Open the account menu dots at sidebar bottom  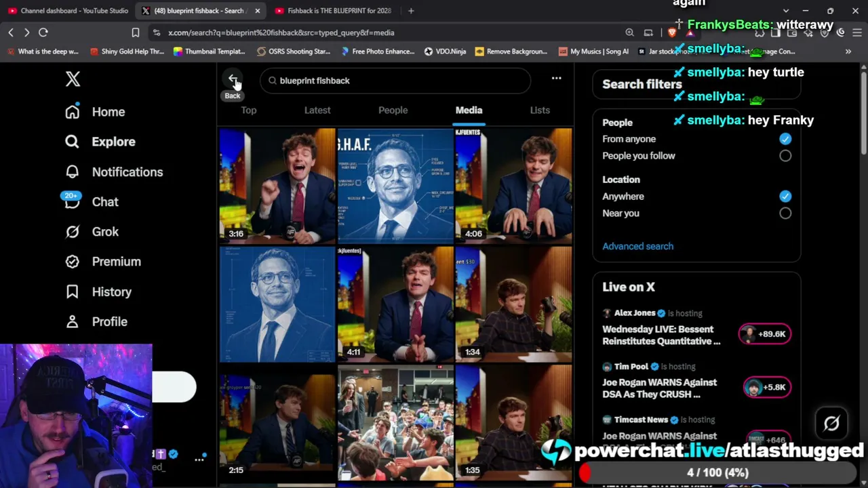pos(199,460)
